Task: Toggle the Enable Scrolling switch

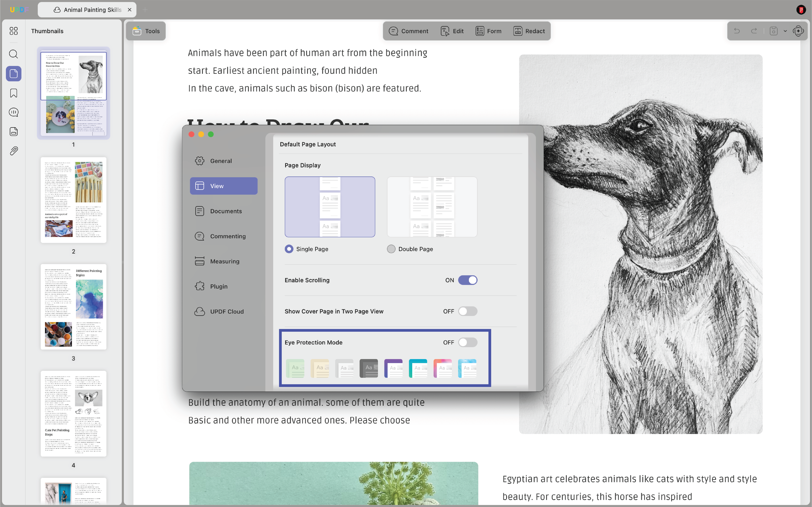Action: 468,280
